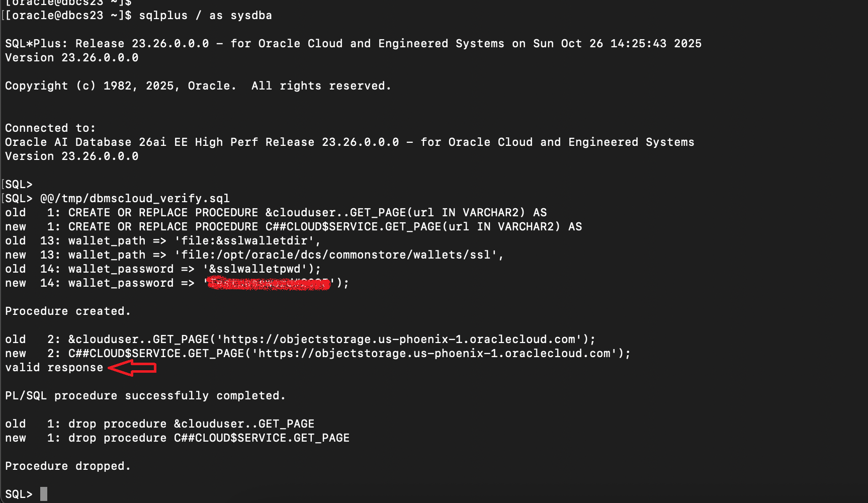
Task: Click the "Connected to:" line
Action: click(50, 128)
